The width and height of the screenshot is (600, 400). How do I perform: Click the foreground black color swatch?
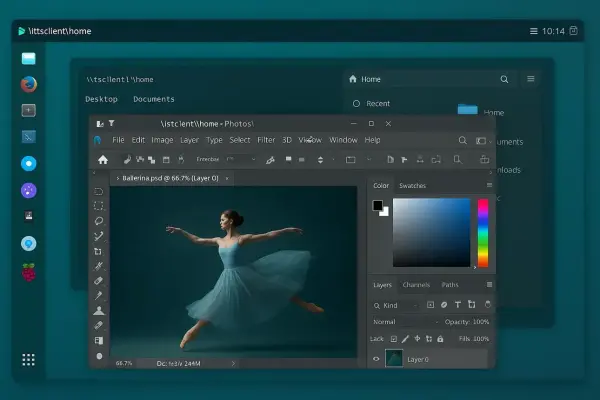tap(378, 206)
